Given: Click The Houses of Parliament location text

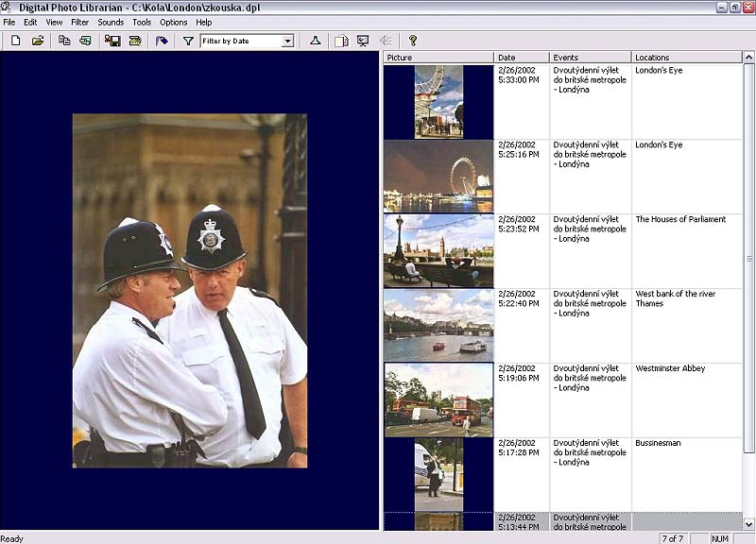Looking at the screenshot, I should tap(680, 219).
